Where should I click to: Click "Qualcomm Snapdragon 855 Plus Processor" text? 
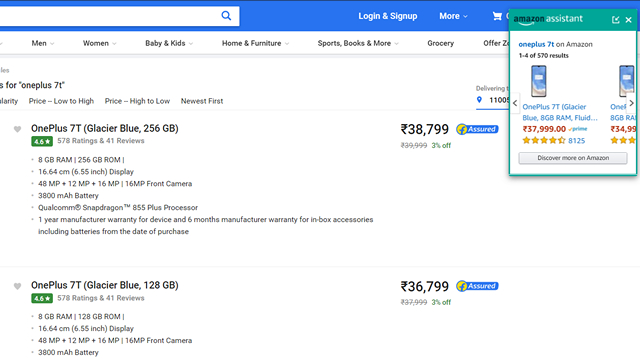(118, 207)
